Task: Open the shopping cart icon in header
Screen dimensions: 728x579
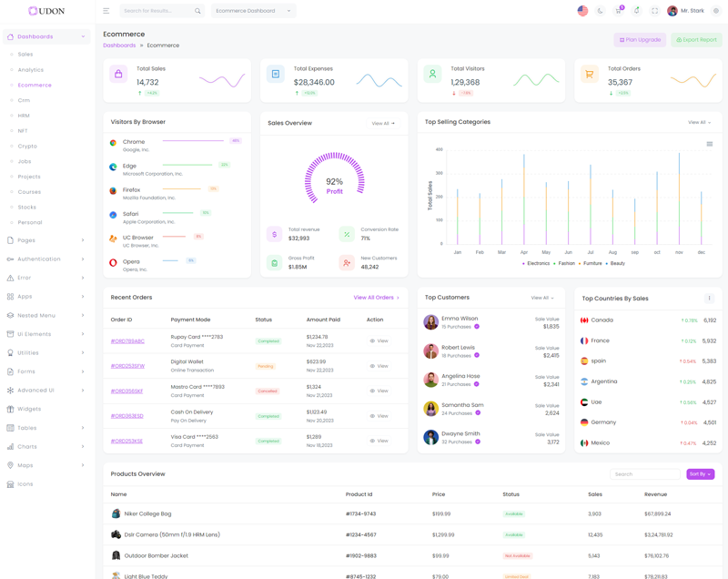Action: click(619, 11)
